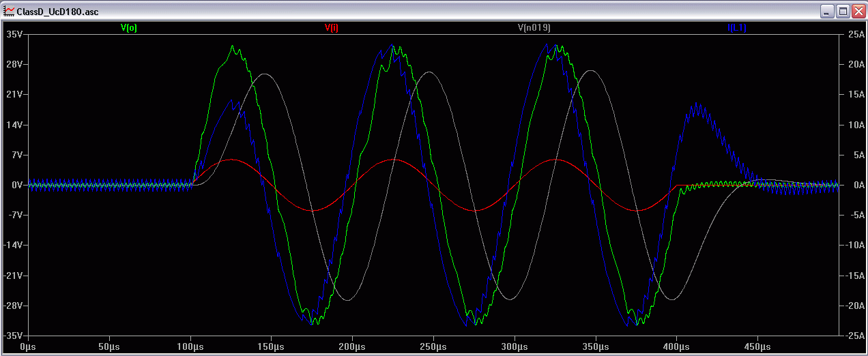The height and width of the screenshot is (356, 868).
Task: Click the 14V label on left axis
Action: pyautogui.click(x=14, y=125)
